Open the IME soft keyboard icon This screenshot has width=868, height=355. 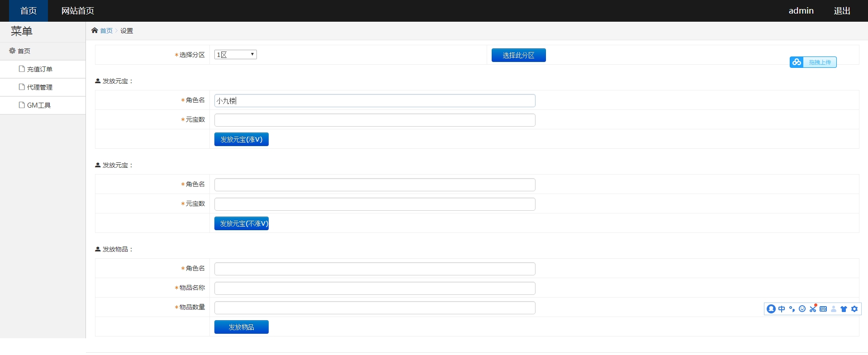coord(823,309)
